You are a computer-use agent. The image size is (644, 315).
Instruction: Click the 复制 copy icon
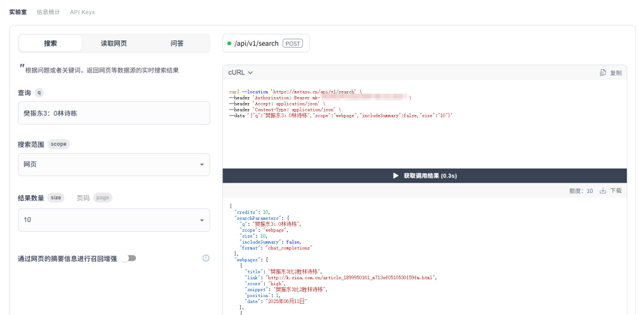point(603,73)
